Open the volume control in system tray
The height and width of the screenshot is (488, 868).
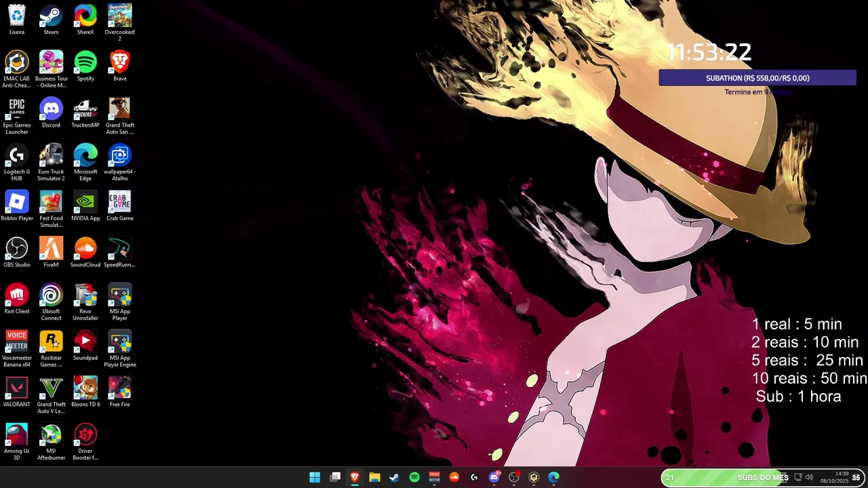coord(809,477)
